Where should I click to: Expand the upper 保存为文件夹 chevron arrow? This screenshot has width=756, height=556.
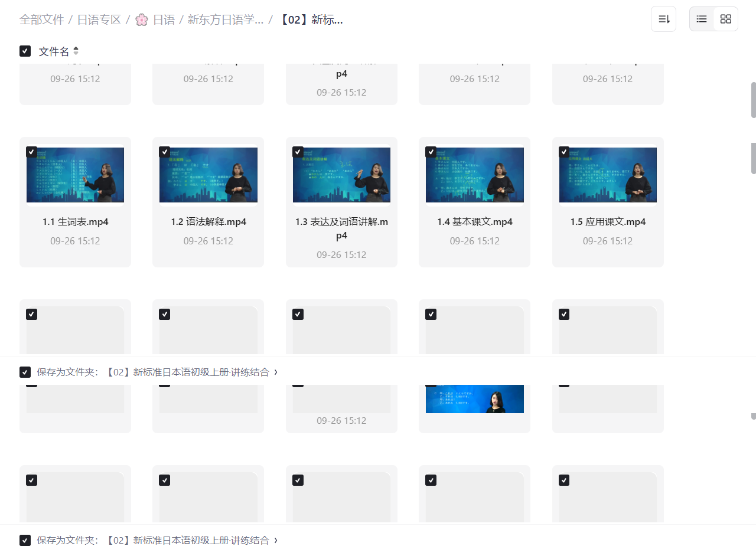coord(276,372)
